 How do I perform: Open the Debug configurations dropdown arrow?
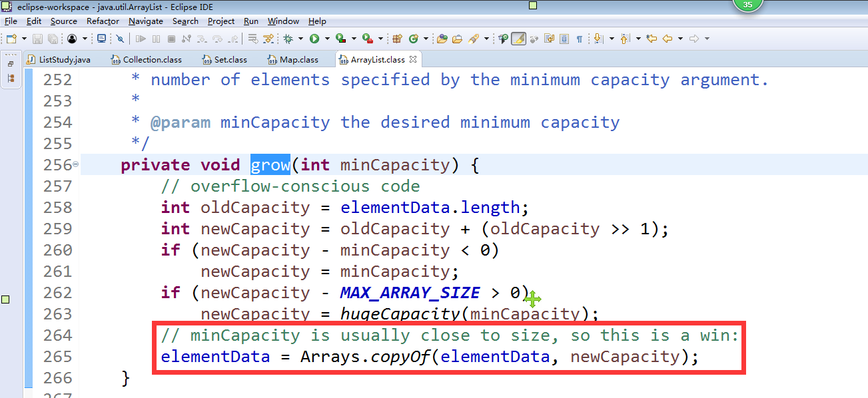pos(300,39)
